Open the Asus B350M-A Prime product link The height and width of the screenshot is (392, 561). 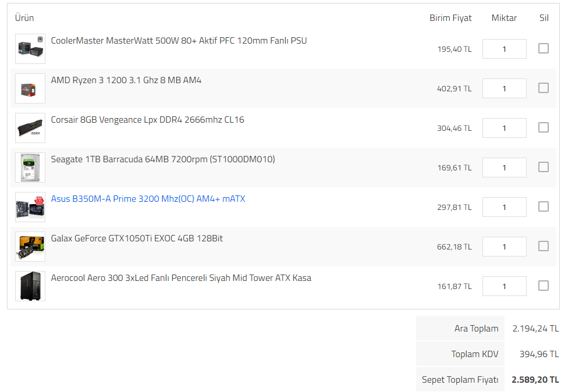tap(148, 199)
